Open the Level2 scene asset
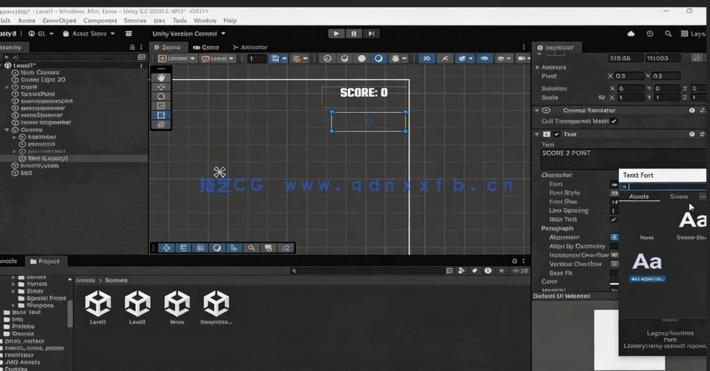 137,307
